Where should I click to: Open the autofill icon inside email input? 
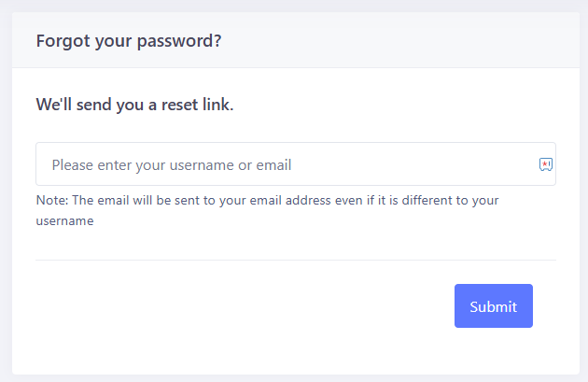546,164
